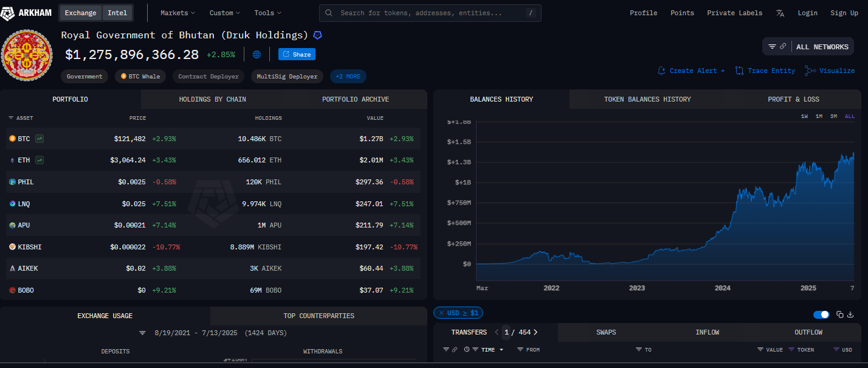Filter transfers by TOKEN column icon
The image size is (868, 368).
click(x=791, y=350)
